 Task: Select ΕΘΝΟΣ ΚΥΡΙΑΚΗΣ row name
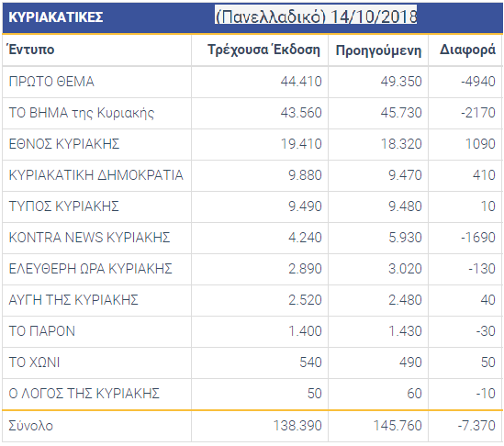pos(64,144)
